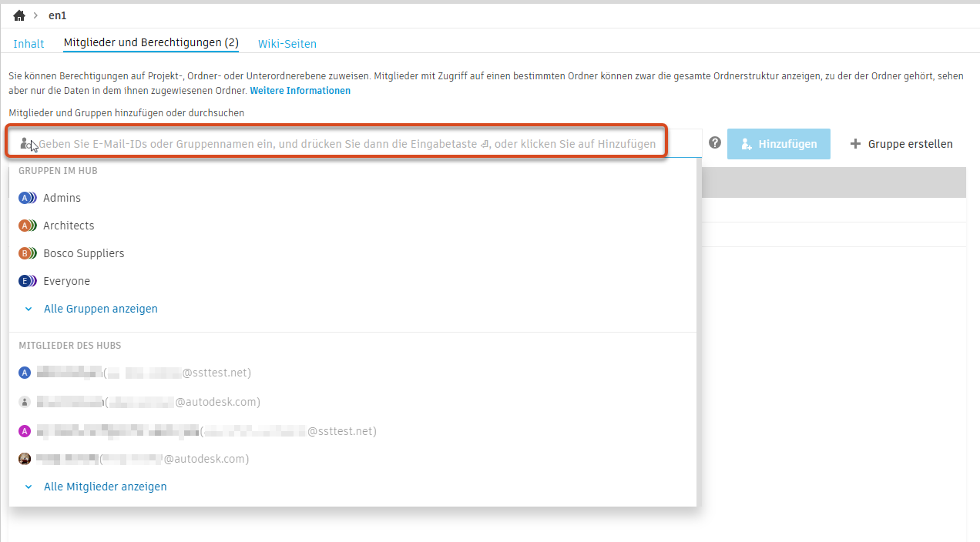Click the Hinzufügen button

tap(779, 144)
